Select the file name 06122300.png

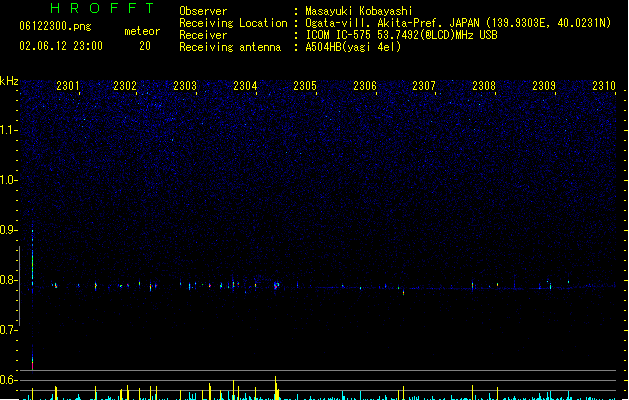pyautogui.click(x=55, y=26)
